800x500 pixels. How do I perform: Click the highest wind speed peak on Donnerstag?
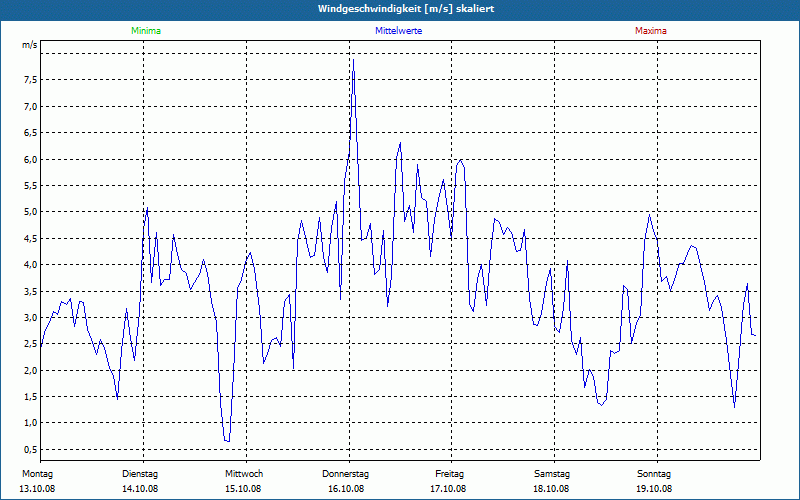(x=354, y=60)
